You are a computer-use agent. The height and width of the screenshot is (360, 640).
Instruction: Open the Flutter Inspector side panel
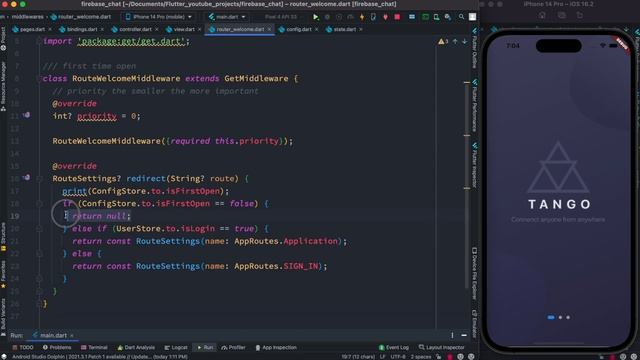(x=474, y=165)
